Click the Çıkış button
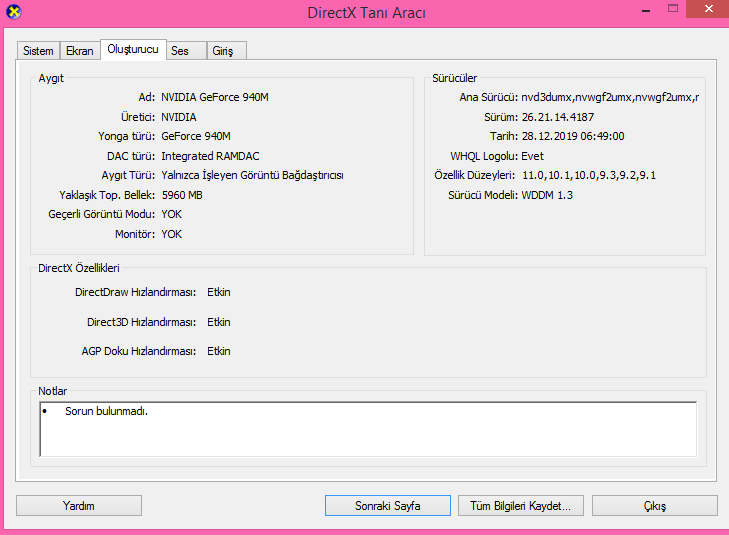 coord(655,505)
